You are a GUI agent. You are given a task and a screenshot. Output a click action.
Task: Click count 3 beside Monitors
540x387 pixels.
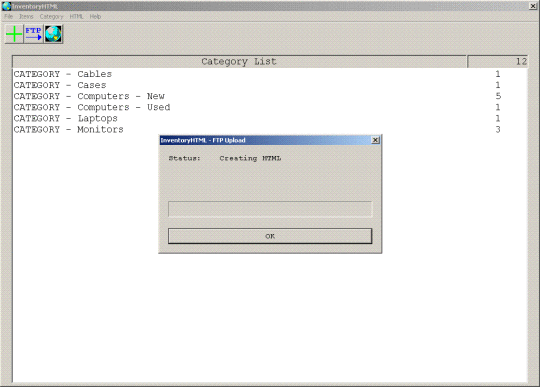[498, 129]
